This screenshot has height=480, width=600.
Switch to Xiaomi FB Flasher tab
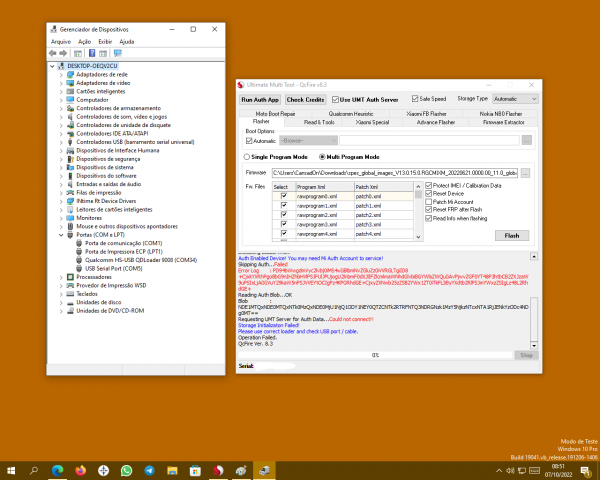[x=426, y=114]
